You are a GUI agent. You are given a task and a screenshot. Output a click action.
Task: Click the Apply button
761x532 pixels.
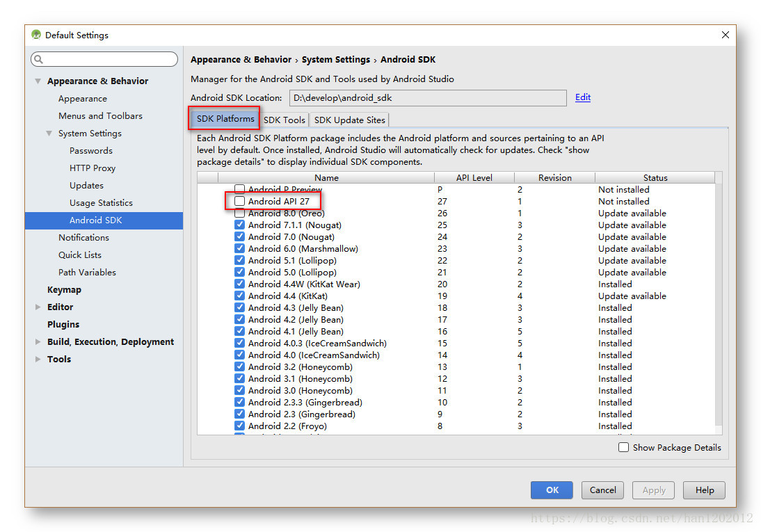click(654, 490)
